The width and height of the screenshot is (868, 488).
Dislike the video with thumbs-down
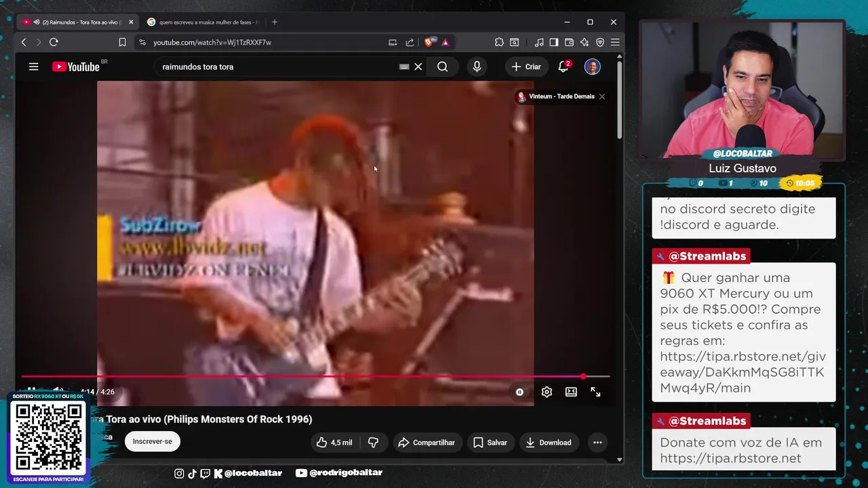[x=373, y=443]
